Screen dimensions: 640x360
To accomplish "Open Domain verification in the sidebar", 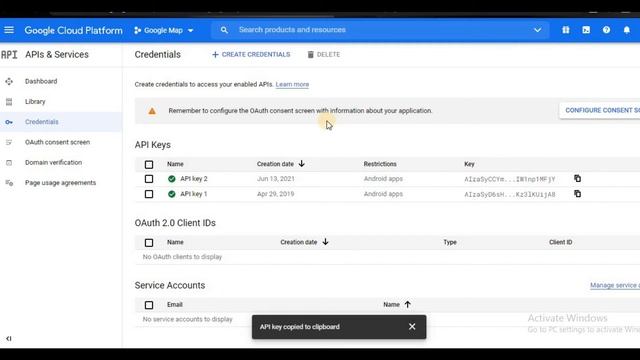I will click(61, 162).
